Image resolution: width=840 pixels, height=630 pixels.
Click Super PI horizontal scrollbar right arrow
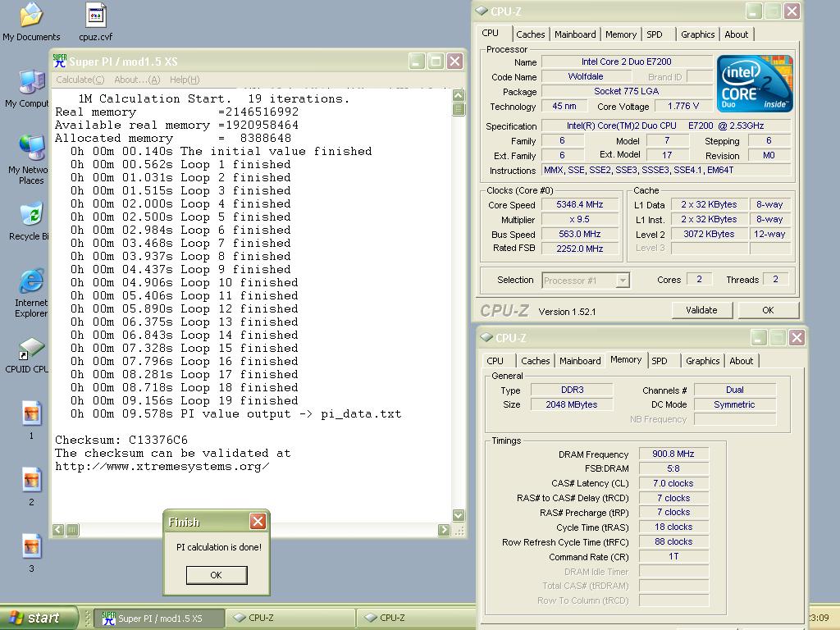444,530
